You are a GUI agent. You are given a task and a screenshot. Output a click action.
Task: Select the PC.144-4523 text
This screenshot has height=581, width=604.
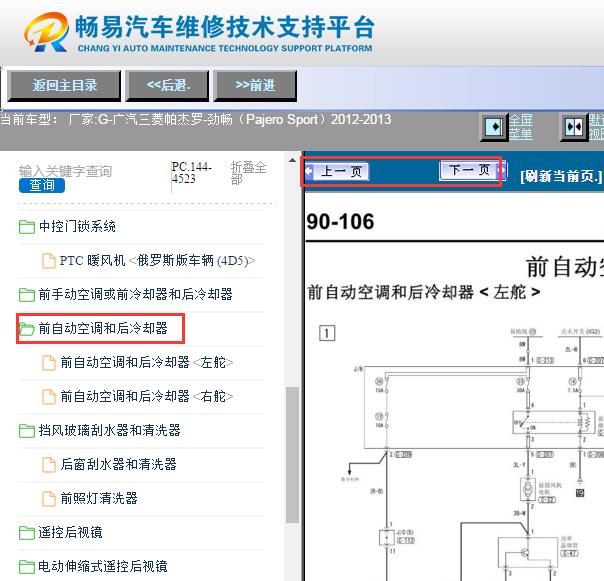[191, 173]
